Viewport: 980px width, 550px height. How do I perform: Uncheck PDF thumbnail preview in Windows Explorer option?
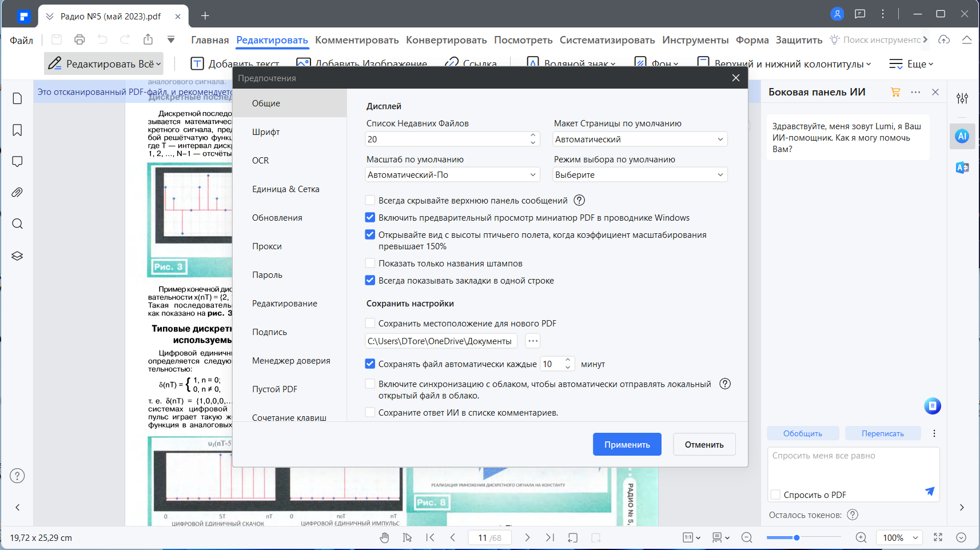370,217
